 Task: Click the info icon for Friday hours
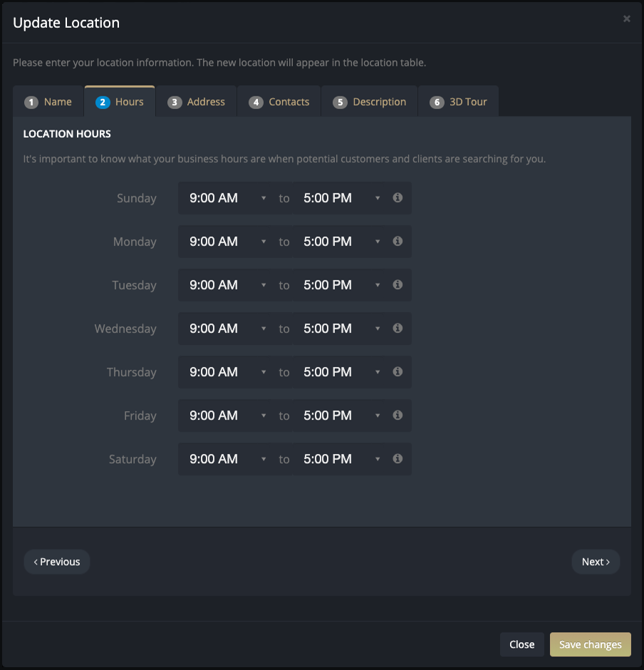(398, 416)
